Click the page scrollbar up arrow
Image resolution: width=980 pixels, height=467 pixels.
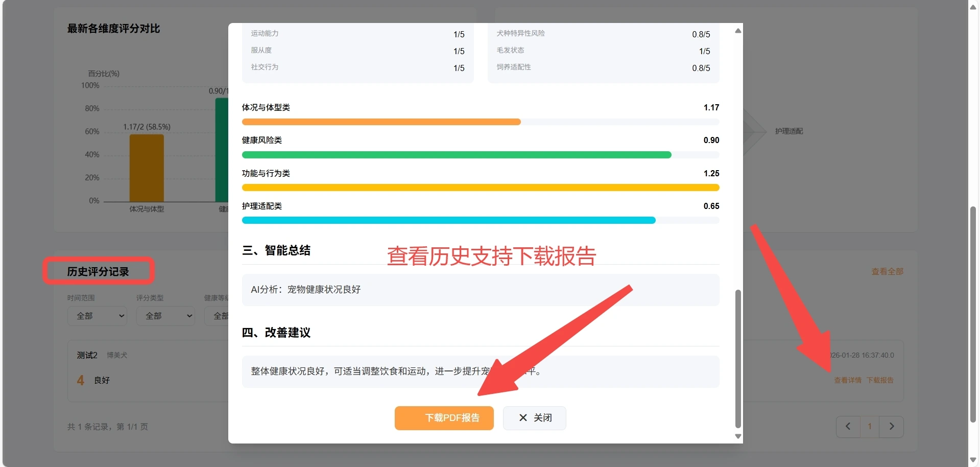[x=973, y=6]
